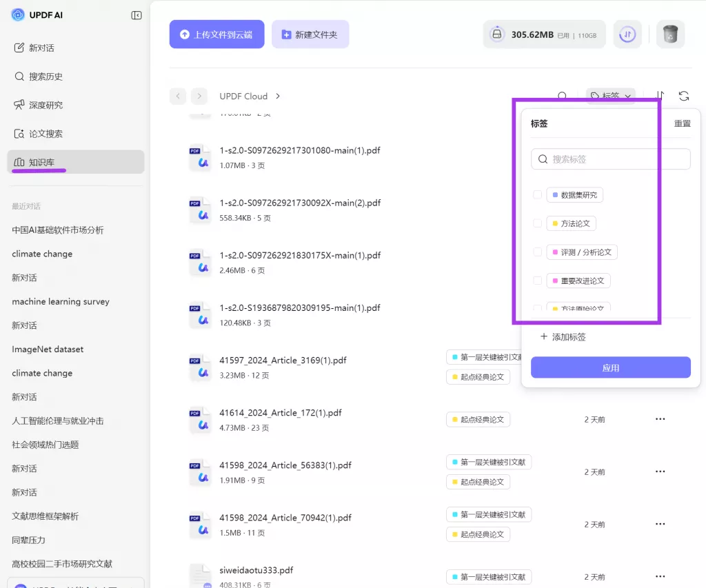706x588 pixels.
Task: Click the pink swatch on 评测 / 分析论文 tag
Action: (x=555, y=252)
